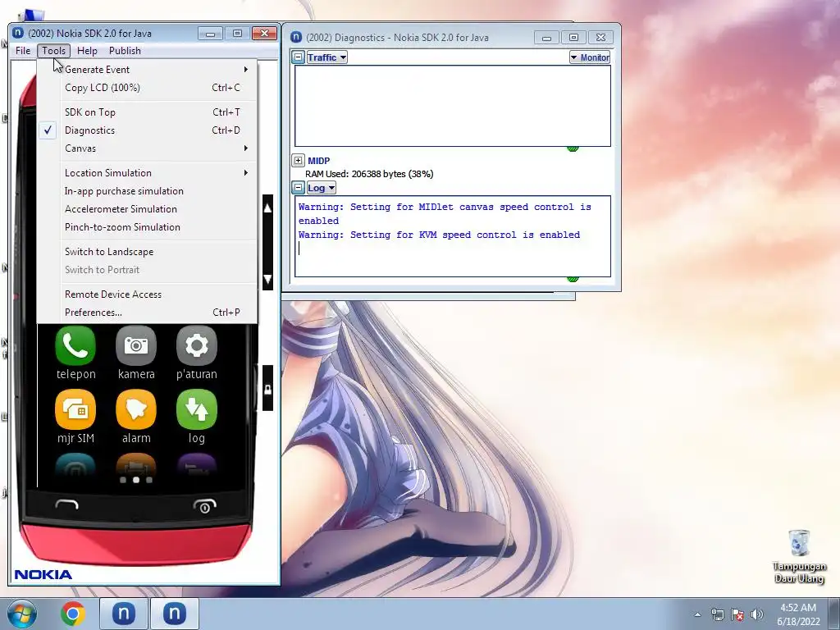Collapse the Log section minus box
The width and height of the screenshot is (840, 630).
pyautogui.click(x=299, y=188)
